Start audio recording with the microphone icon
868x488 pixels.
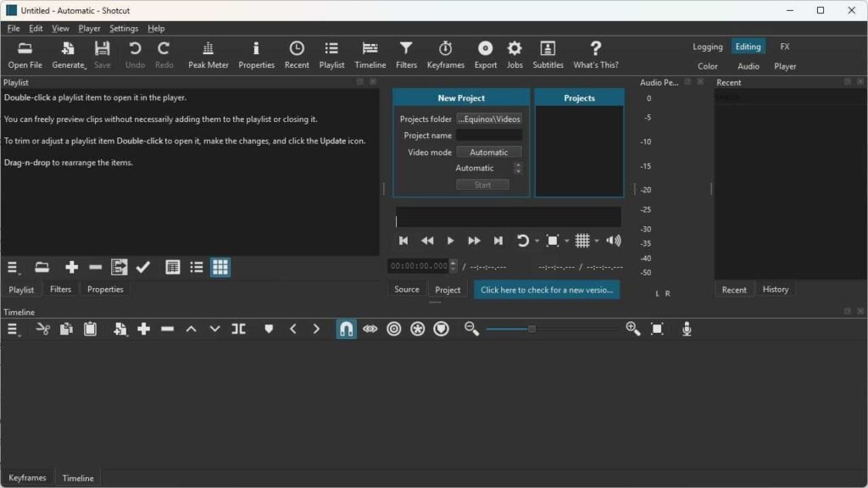[687, 329]
